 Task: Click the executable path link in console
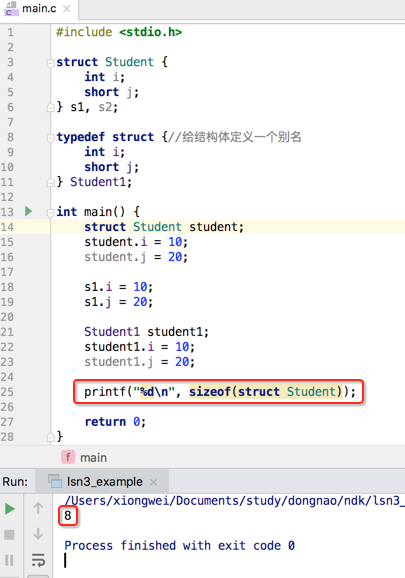pyautogui.click(x=234, y=501)
